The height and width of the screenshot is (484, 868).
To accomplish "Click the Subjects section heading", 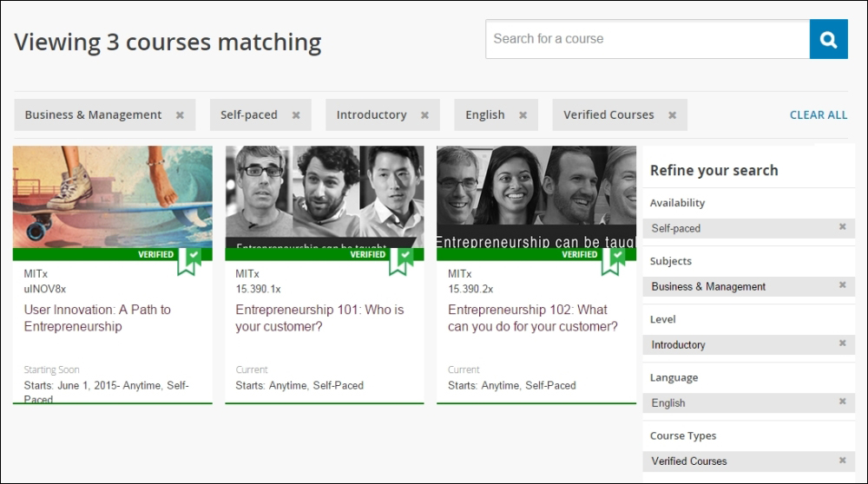I will pyautogui.click(x=670, y=261).
